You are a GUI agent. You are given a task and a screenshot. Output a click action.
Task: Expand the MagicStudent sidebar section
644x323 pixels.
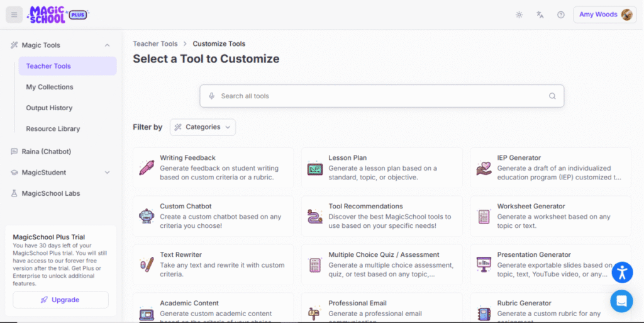click(107, 173)
